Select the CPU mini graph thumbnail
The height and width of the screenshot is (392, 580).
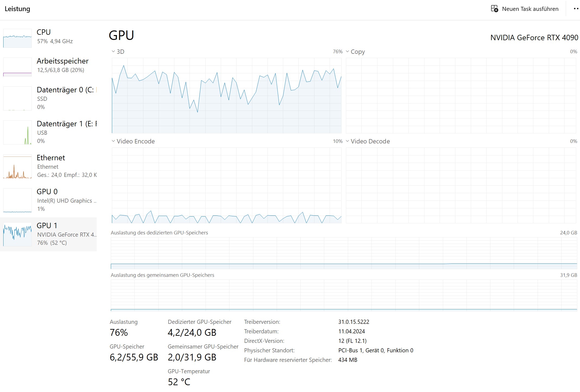coord(17,38)
